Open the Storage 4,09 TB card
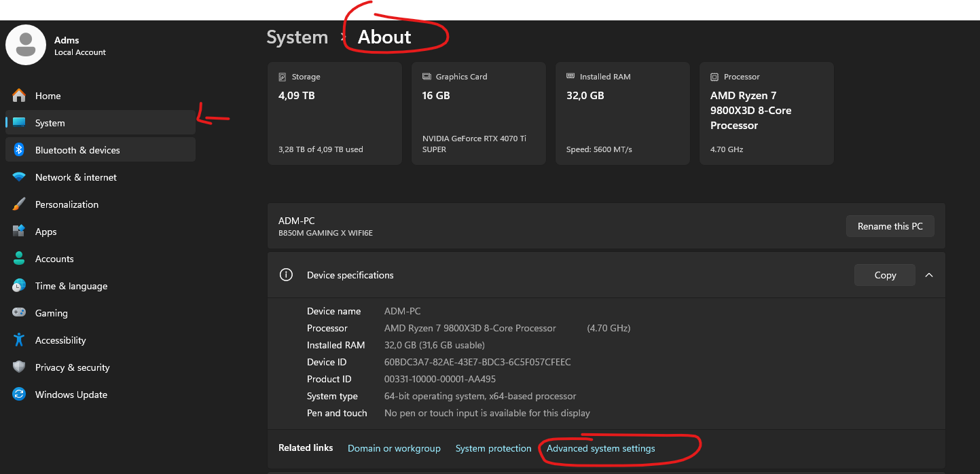 point(335,113)
